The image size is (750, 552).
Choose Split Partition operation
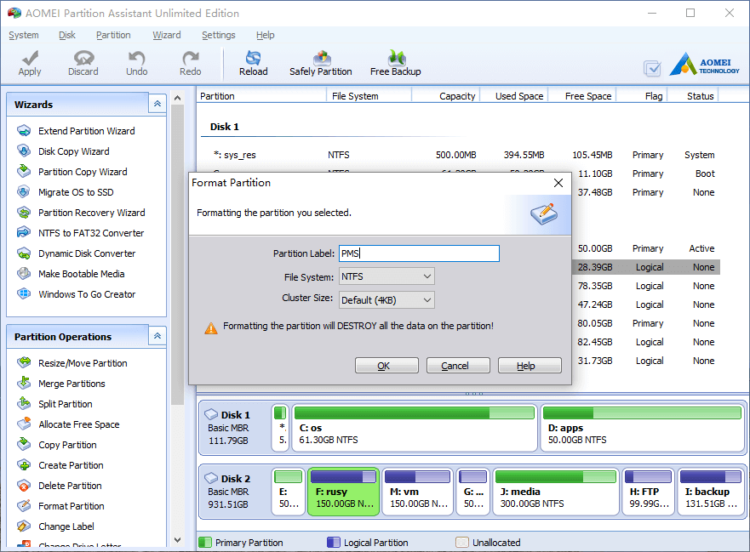point(65,404)
